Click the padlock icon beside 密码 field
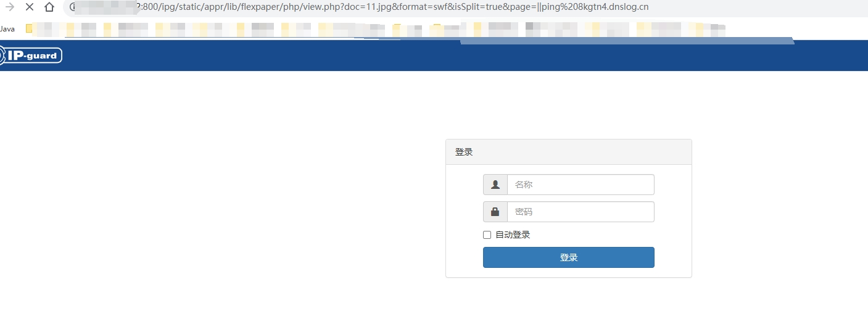This screenshot has height=329, width=868. [495, 212]
